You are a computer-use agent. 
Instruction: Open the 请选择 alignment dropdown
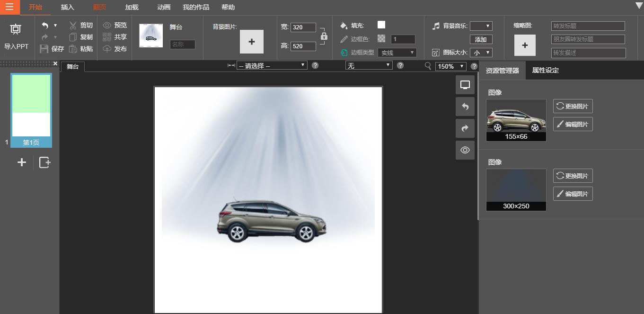pyautogui.click(x=272, y=65)
